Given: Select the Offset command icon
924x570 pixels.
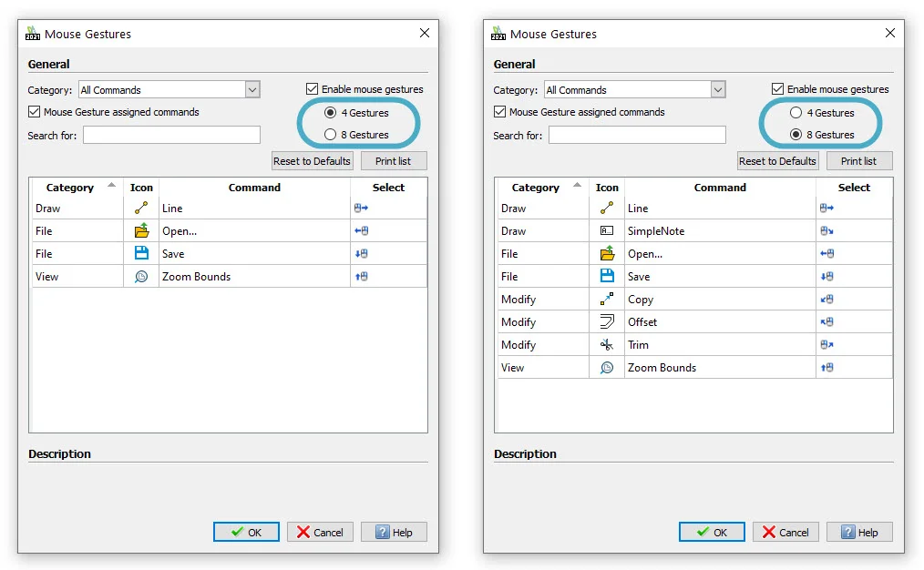Looking at the screenshot, I should point(607,322).
